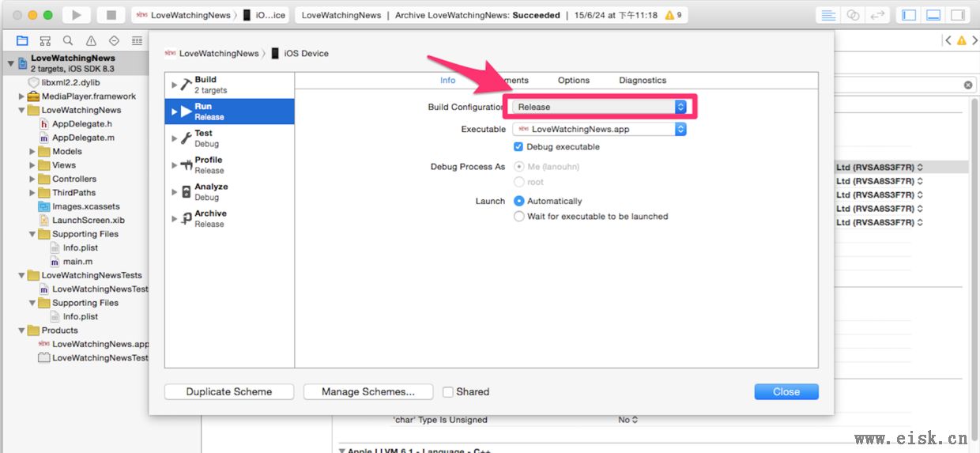Screen dimensions: 980x453
Task: Collapse the LoveWatchingNews project root
Action: tap(11, 63)
